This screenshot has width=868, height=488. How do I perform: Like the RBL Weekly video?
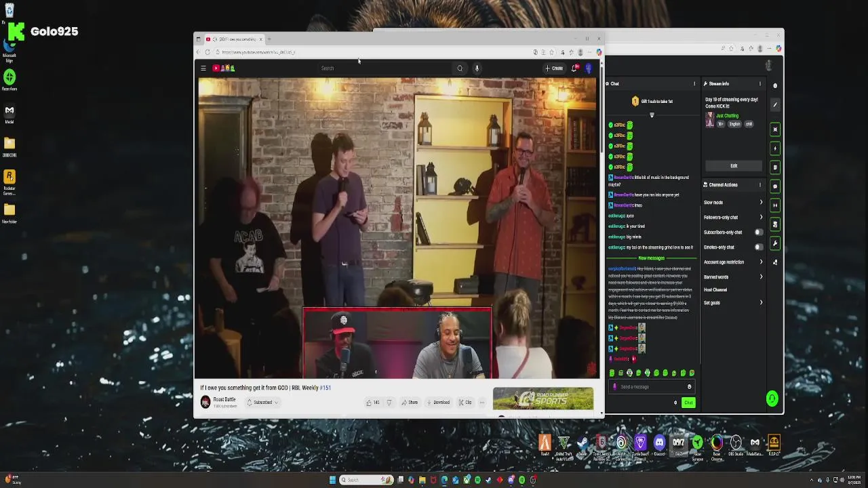372,403
